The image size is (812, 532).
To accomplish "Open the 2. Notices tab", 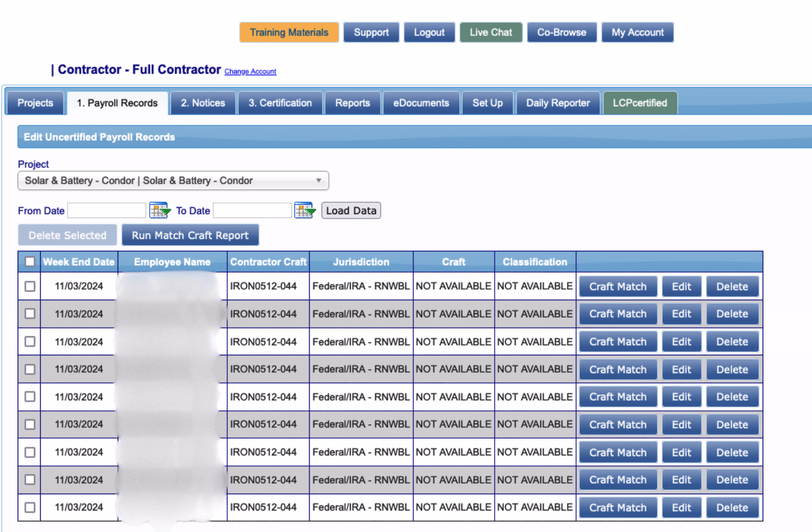I will tap(203, 103).
